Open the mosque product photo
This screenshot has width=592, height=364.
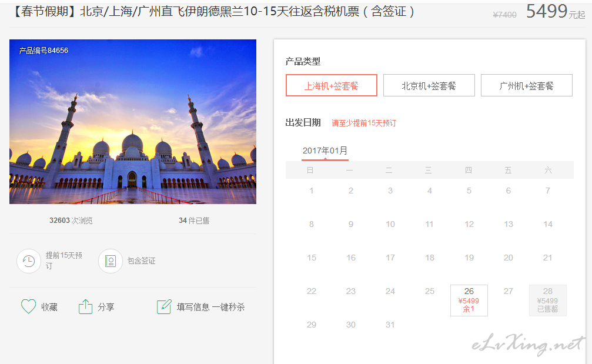pos(133,122)
